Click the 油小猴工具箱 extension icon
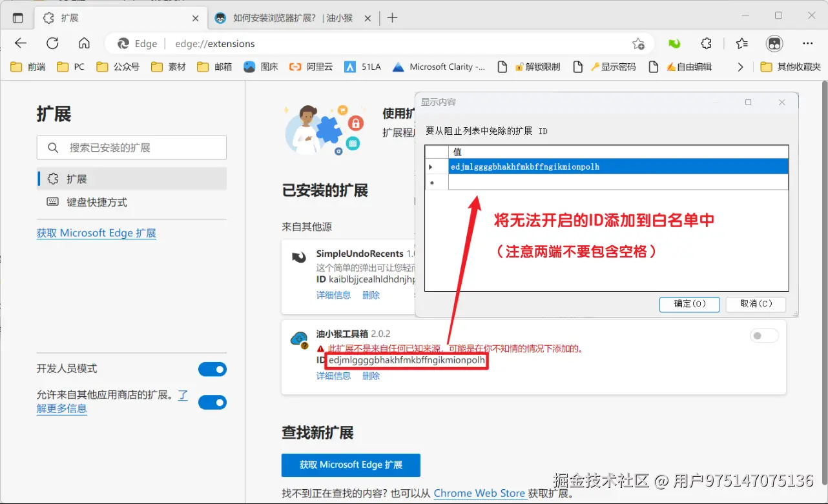 [299, 339]
